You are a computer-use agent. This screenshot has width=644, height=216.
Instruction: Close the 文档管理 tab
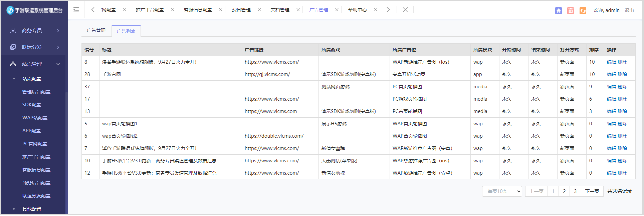pos(298,10)
